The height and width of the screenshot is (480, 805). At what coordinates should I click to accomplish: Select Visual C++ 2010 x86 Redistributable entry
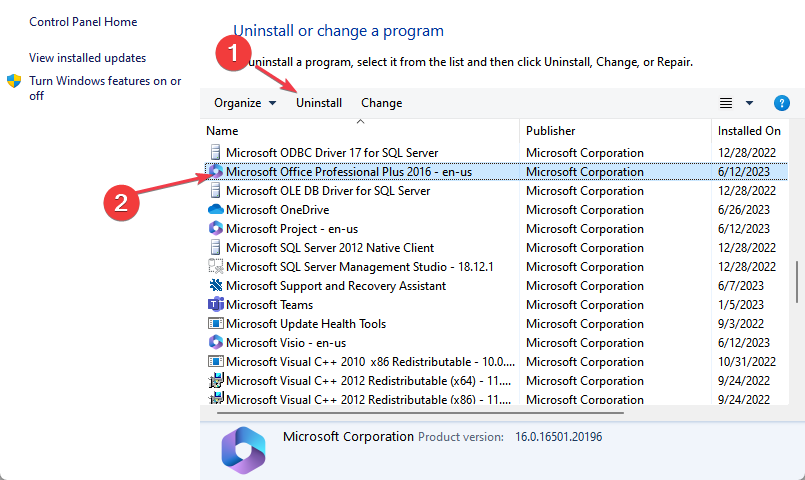coord(370,362)
